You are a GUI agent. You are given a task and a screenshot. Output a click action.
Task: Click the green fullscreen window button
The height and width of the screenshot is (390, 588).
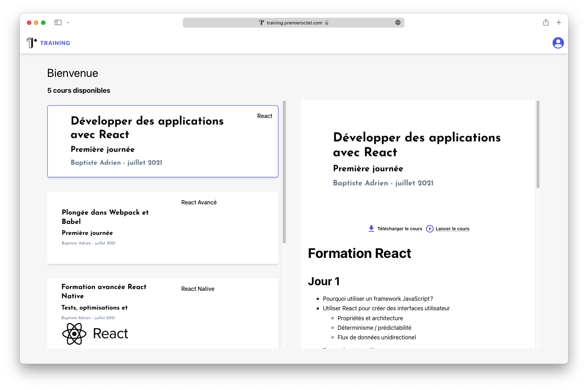(x=43, y=23)
